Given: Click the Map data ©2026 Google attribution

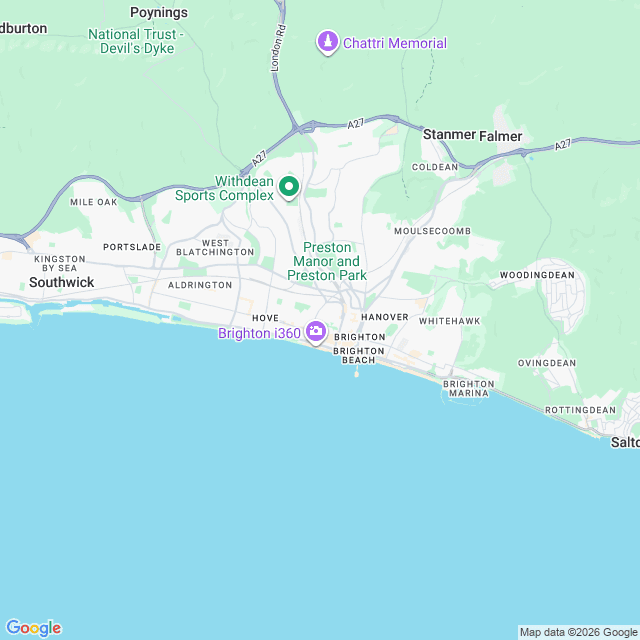Looking at the screenshot, I should (578, 632).
